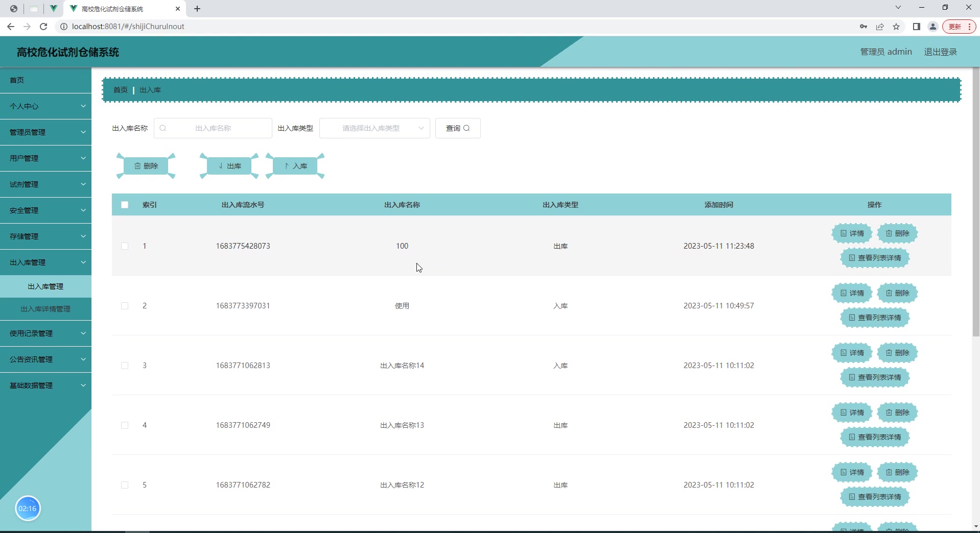Expand 管理员管理 sidebar menu
Image resolution: width=980 pixels, height=533 pixels.
tap(45, 132)
